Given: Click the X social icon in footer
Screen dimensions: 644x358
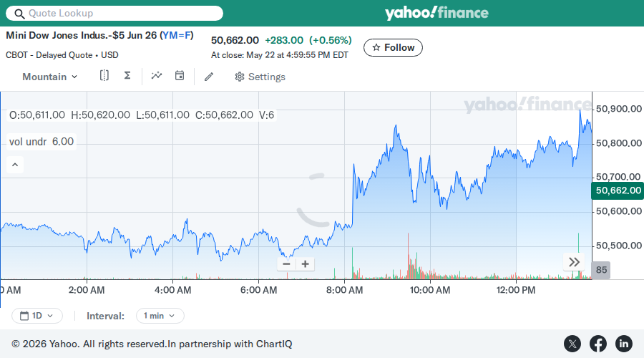Looking at the screenshot, I should pyautogui.click(x=572, y=344).
